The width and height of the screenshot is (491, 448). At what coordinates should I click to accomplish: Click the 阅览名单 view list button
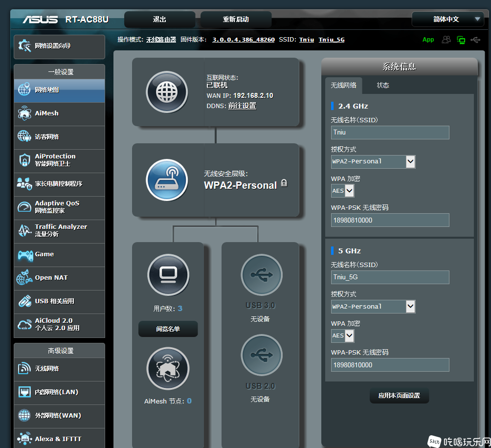pyautogui.click(x=168, y=329)
